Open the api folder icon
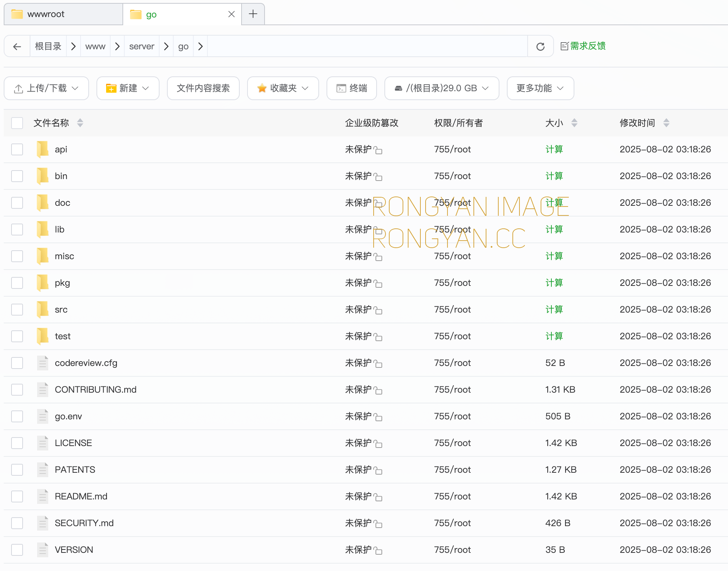 tap(43, 149)
